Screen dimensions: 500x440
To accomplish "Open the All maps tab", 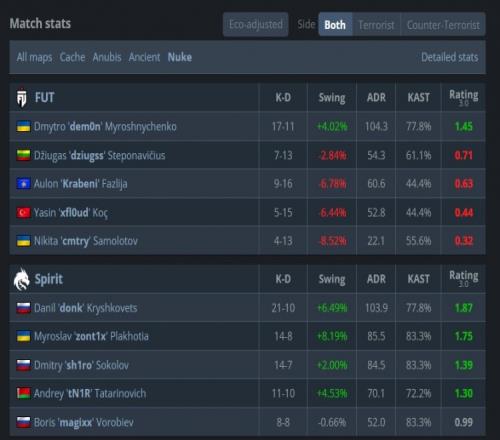I will tap(34, 57).
